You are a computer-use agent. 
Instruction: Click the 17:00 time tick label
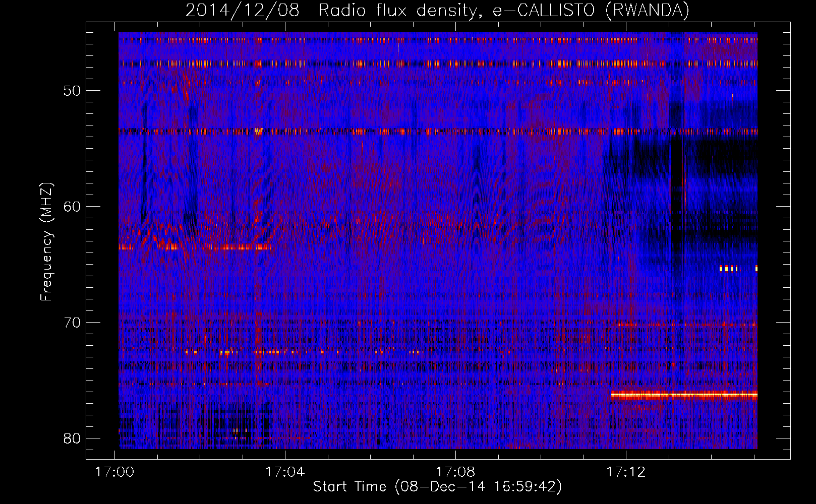tap(114, 472)
